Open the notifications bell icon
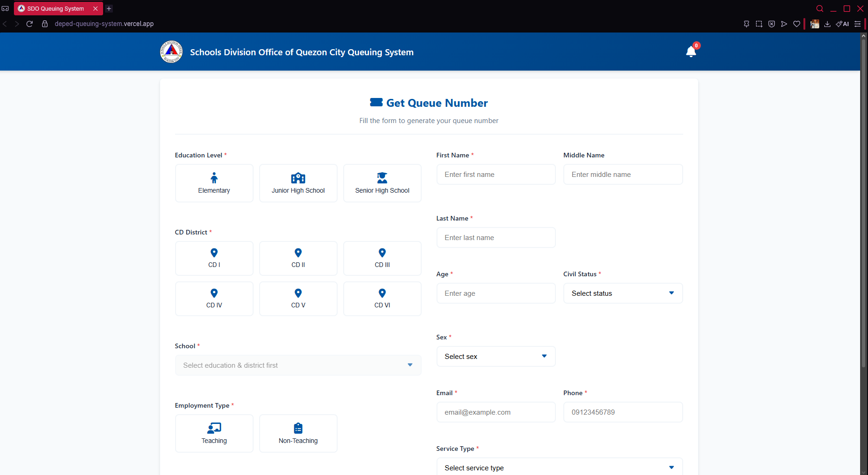The height and width of the screenshot is (475, 868). (691, 52)
